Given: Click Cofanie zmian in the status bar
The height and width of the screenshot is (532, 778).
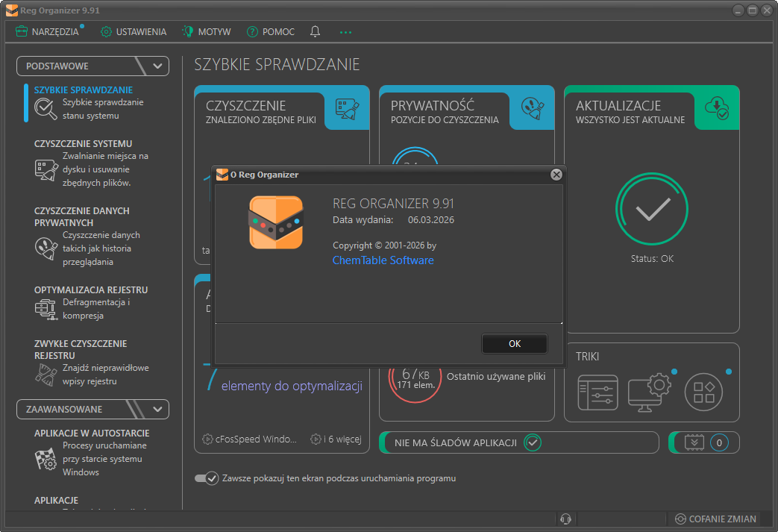Looking at the screenshot, I should [x=716, y=519].
